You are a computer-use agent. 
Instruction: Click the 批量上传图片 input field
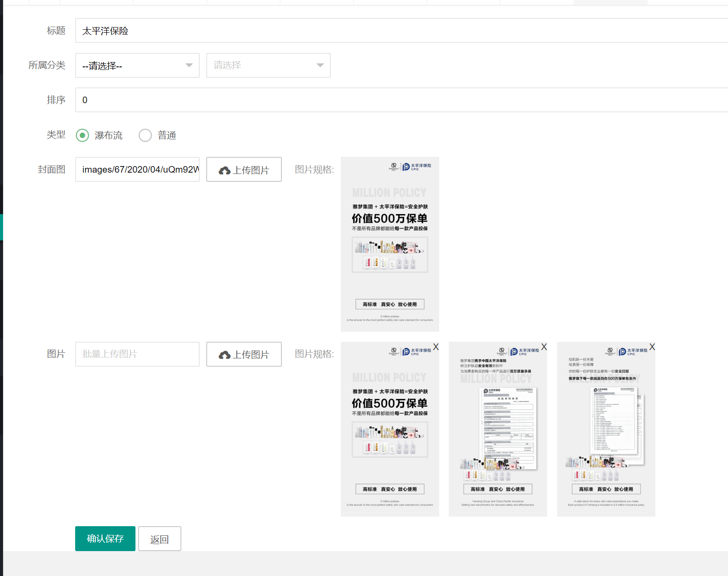[137, 354]
